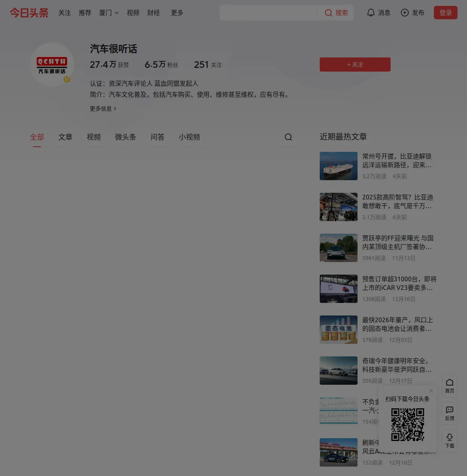Open the 更多 navigation menu
Image resolution: width=467 pixels, height=476 pixels.
coord(177,13)
